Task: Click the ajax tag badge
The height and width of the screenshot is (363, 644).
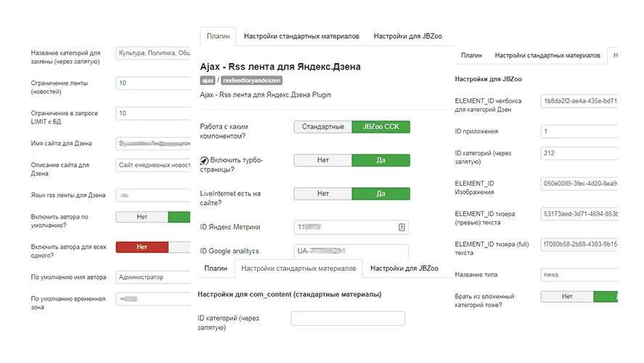Action: (x=208, y=81)
